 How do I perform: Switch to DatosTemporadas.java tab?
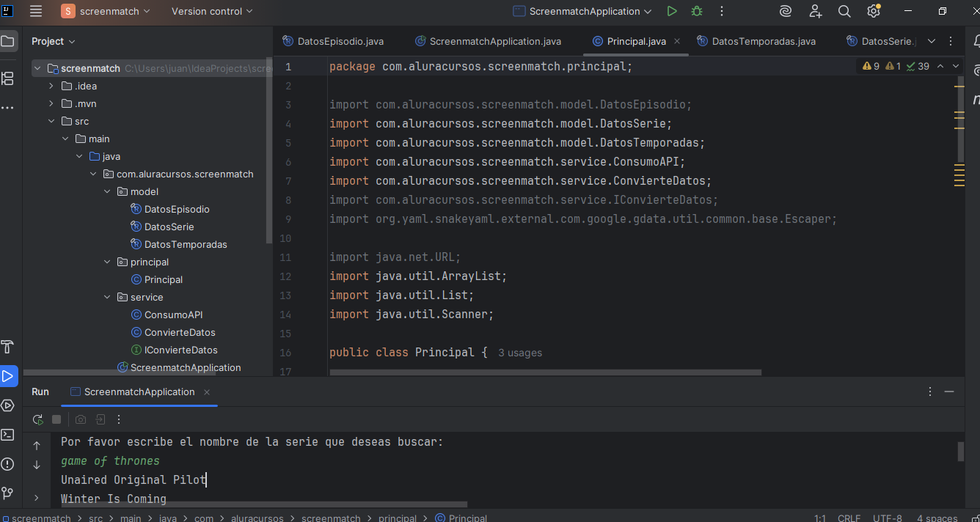coord(756,41)
